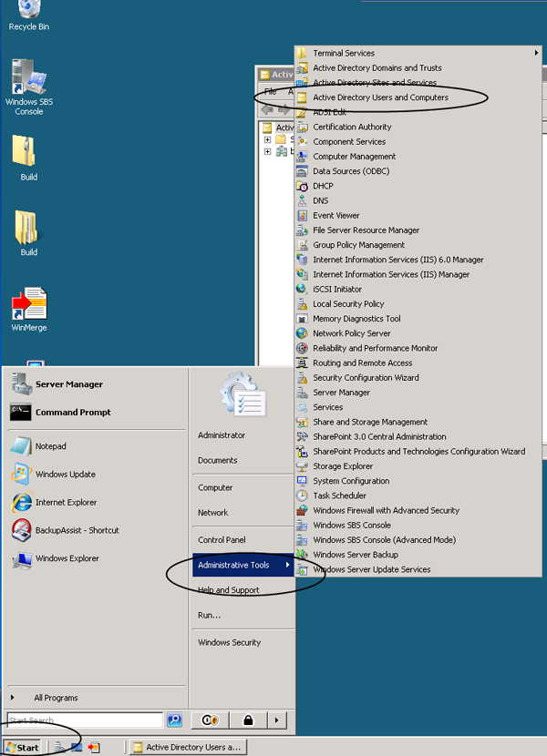Open Memory Diagnostics Tool
Screen dimensions: 547x756
pos(418,319)
